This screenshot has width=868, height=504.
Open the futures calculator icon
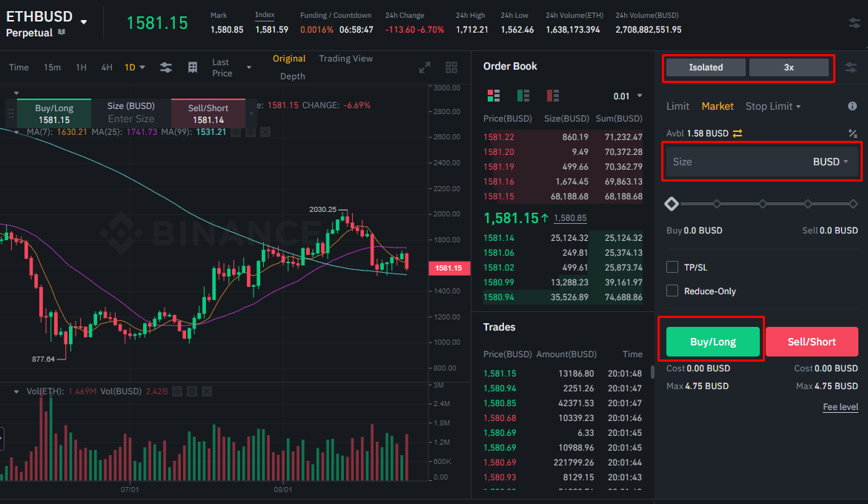point(852,133)
